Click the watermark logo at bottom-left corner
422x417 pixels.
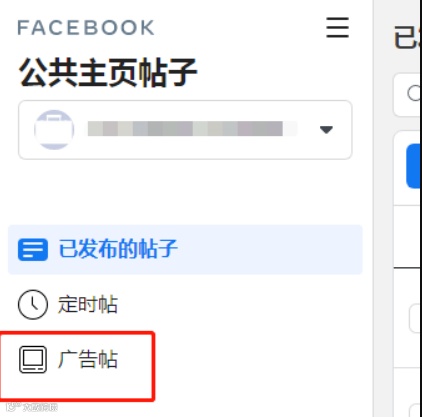click(x=32, y=407)
